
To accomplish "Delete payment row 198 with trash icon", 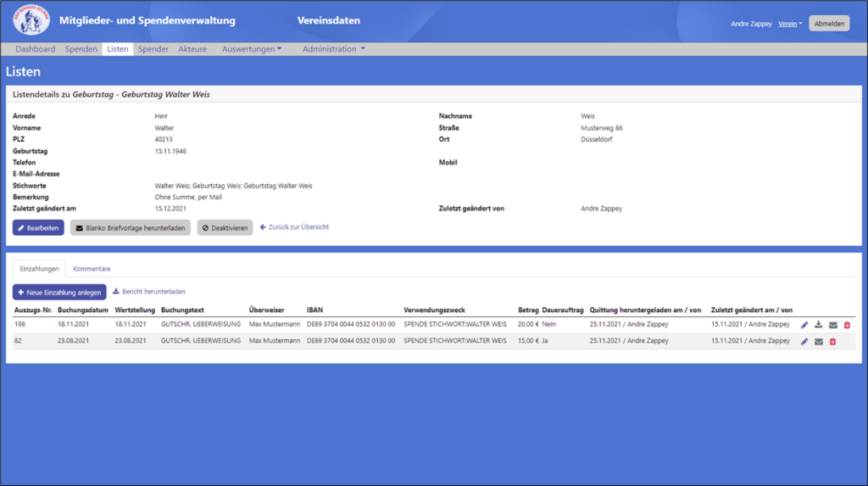I will (847, 325).
